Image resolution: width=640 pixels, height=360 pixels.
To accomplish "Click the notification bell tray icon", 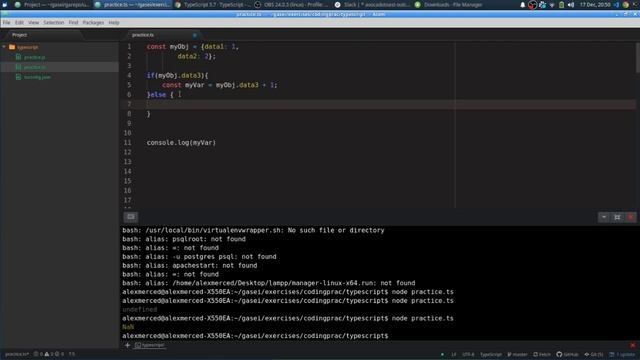I will point(523,5).
